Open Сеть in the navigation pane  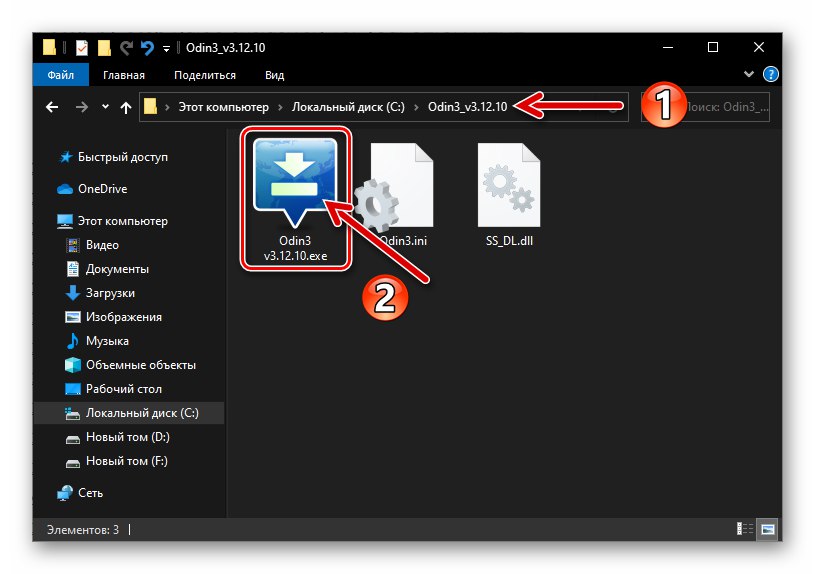pos(90,492)
